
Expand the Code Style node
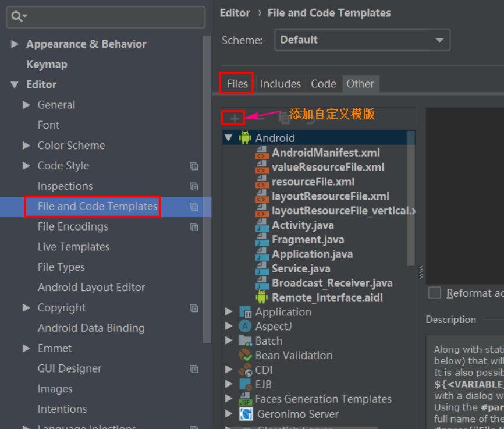point(26,166)
